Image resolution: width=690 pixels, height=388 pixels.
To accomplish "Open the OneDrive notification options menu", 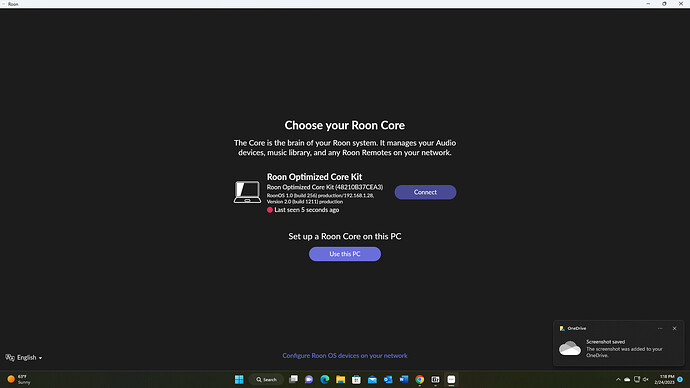I will click(x=660, y=328).
